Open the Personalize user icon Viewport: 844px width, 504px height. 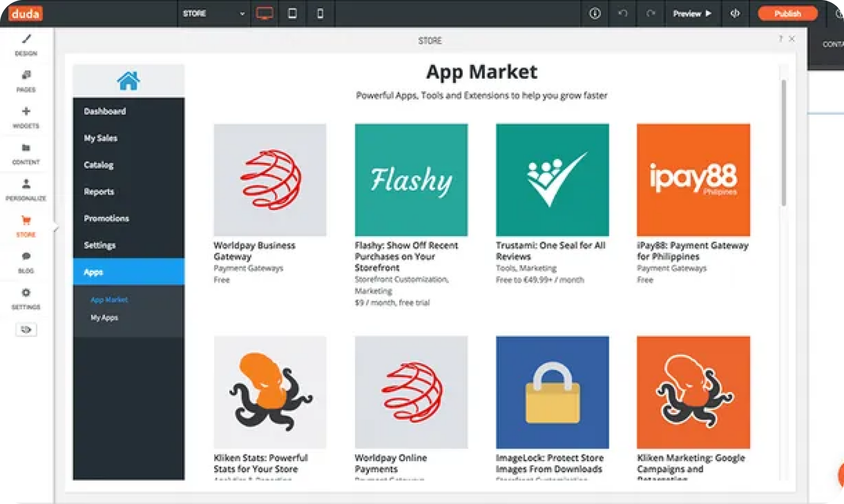[26, 184]
